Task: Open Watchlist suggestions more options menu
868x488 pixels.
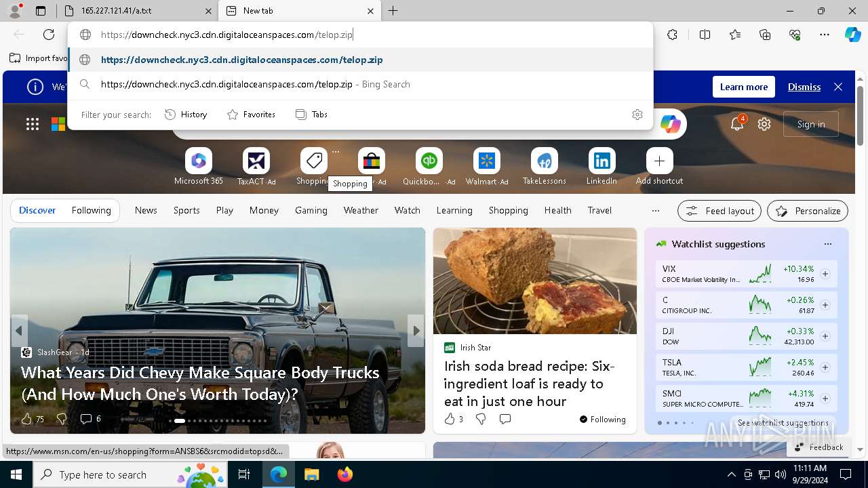Action: point(827,244)
